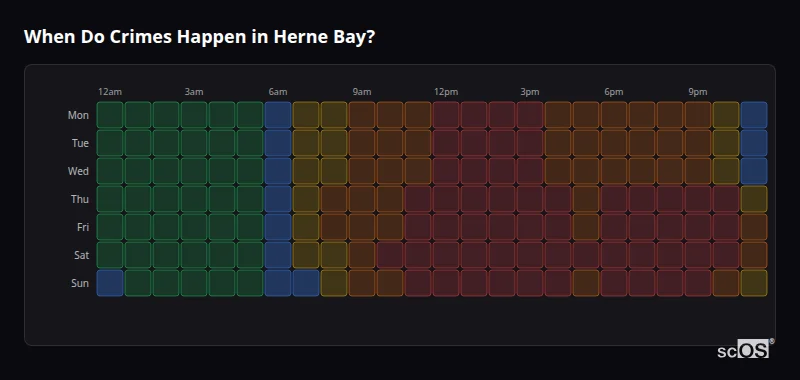Viewport: 800px width, 380px height.
Task: Select the Saturday 9pm heatmap cell
Action: (x=698, y=255)
